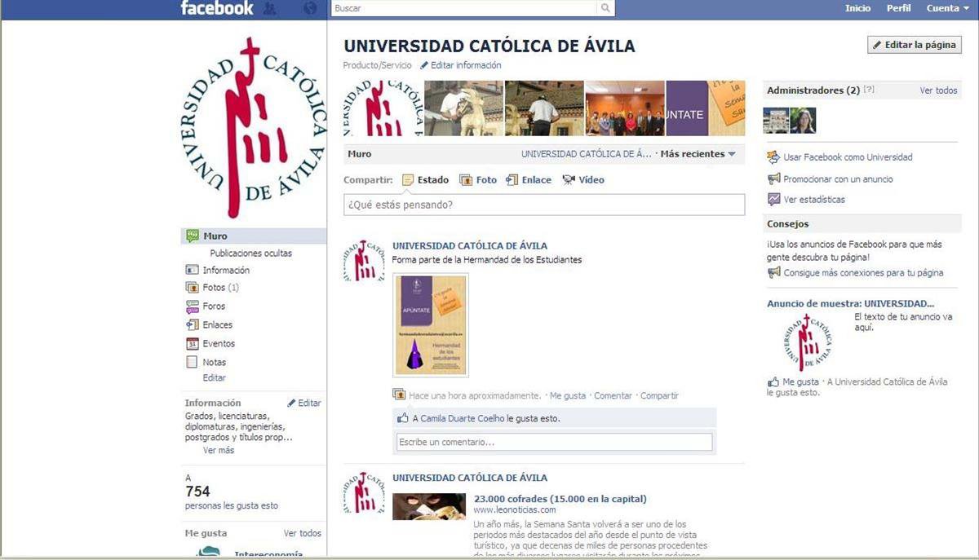Image resolution: width=979 pixels, height=560 pixels.
Task: Click the Eventos calendar icon
Action: point(192,344)
